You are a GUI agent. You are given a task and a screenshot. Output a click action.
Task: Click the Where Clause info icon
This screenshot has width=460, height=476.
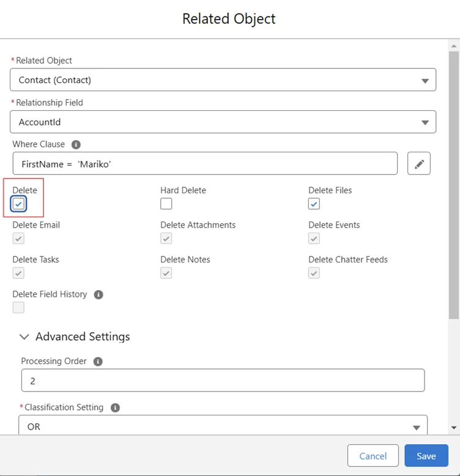pos(76,145)
